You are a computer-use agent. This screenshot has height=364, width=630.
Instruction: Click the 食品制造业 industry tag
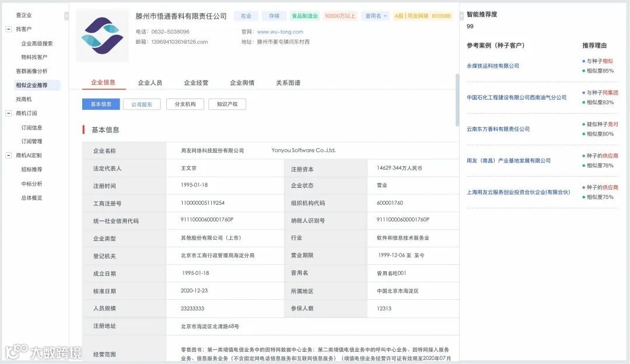click(304, 16)
